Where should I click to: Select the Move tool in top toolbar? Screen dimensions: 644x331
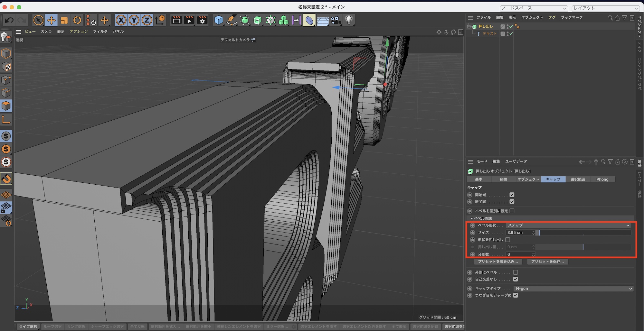tap(51, 20)
